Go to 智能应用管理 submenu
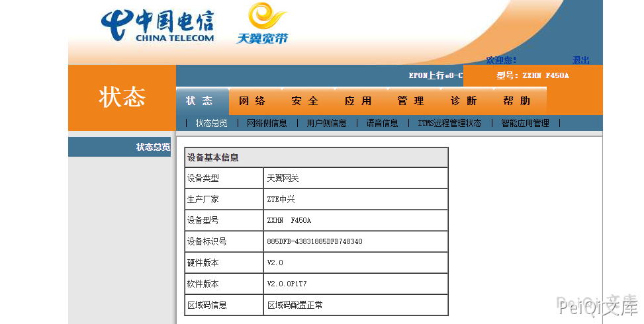This screenshot has height=324, width=644. 525,123
